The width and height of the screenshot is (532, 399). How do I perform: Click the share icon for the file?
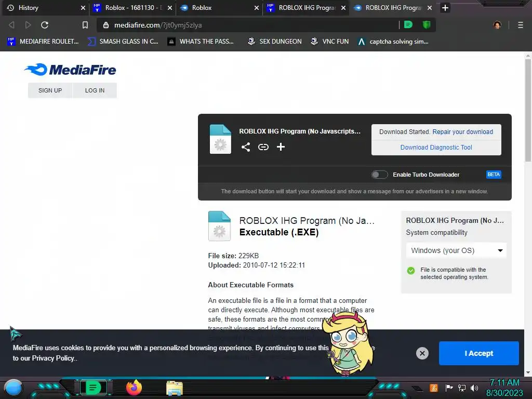coord(246,147)
